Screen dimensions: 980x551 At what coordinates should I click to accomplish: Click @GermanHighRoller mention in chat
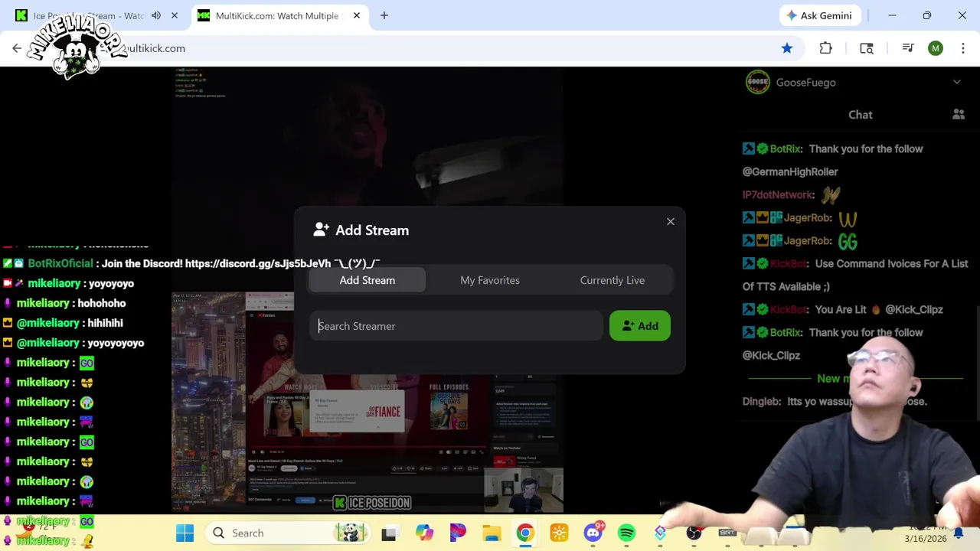tap(790, 172)
